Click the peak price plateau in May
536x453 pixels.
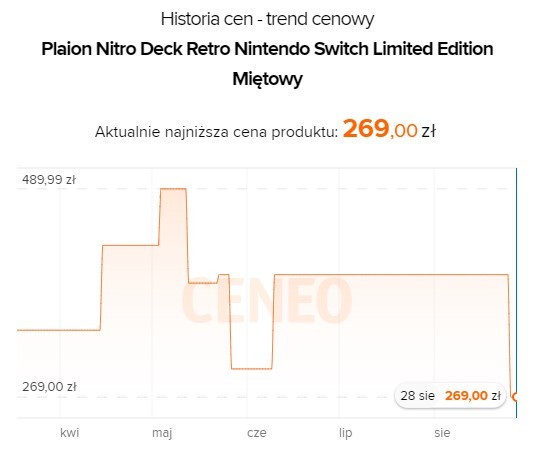pos(173,188)
